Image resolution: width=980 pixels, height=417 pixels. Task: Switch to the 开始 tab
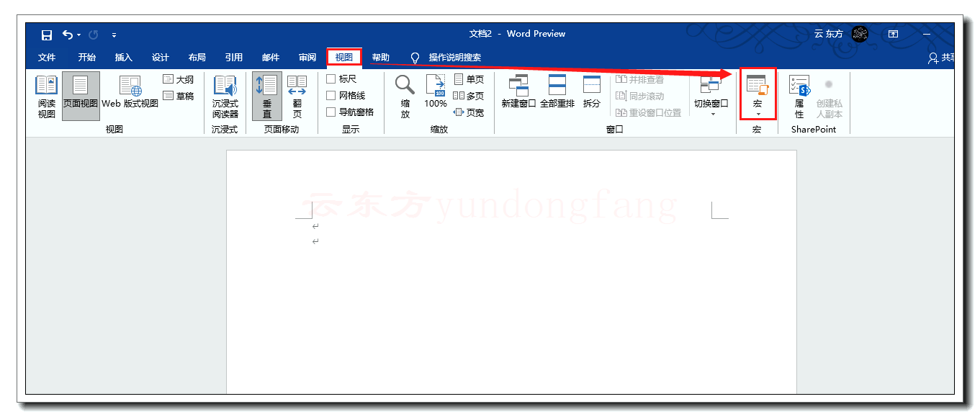86,58
